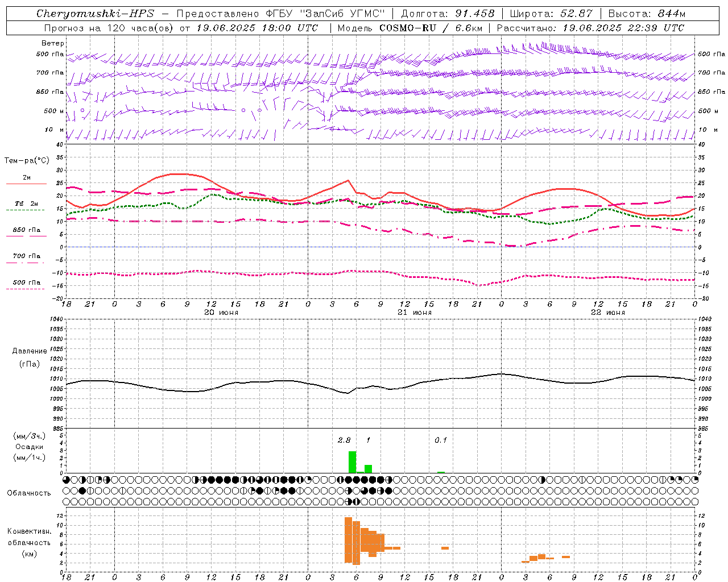Click the solid line sample under '2м' legend
Viewport: 728px width, 582px height.
(x=26, y=184)
